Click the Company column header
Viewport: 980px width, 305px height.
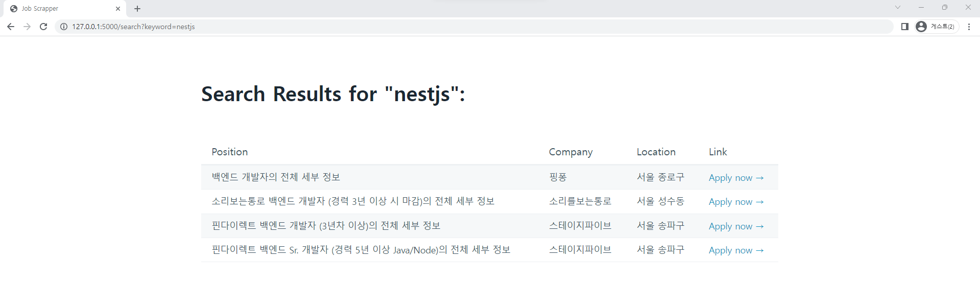coord(570,152)
